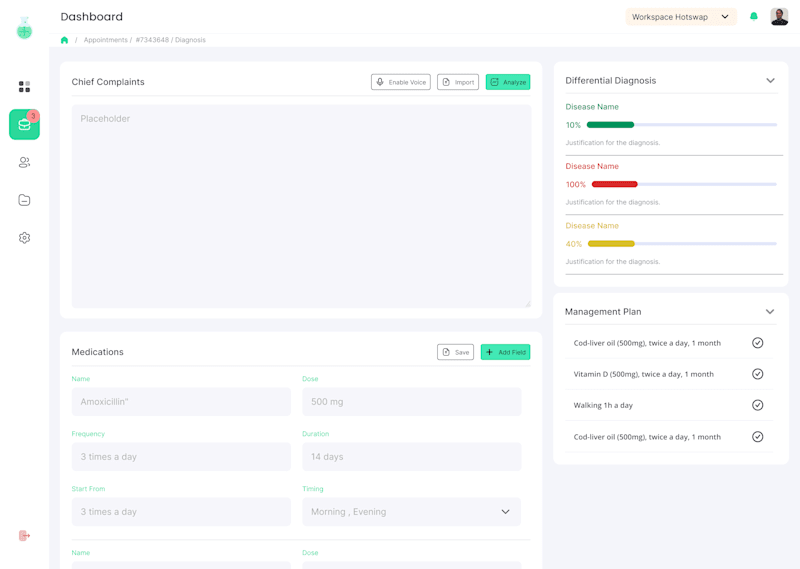Viewport: 800px width, 569px height.
Task: Click the Diagnosis breadcrumb item
Action: 190,40
